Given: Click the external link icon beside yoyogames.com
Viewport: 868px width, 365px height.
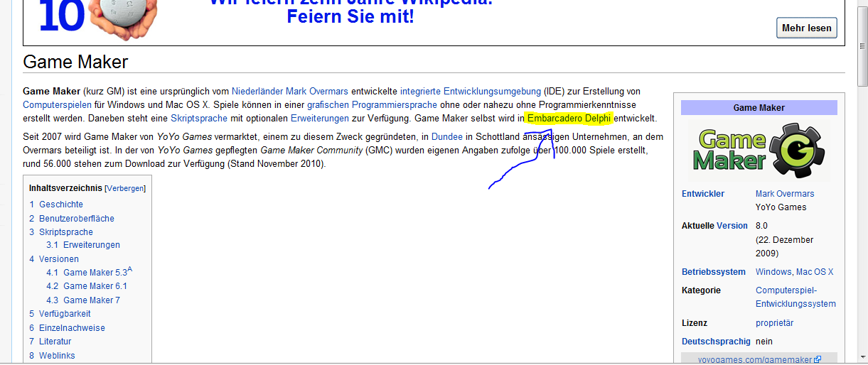Looking at the screenshot, I should [818, 360].
